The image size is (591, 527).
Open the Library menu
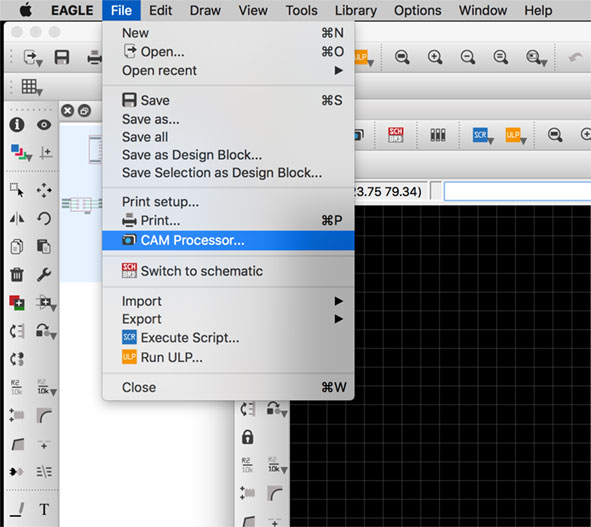click(356, 10)
